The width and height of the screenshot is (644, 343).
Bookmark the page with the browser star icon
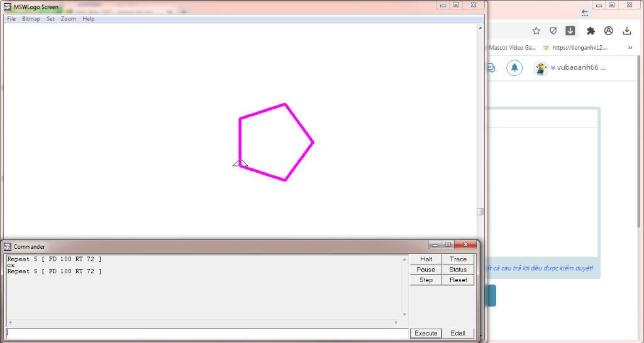536,31
